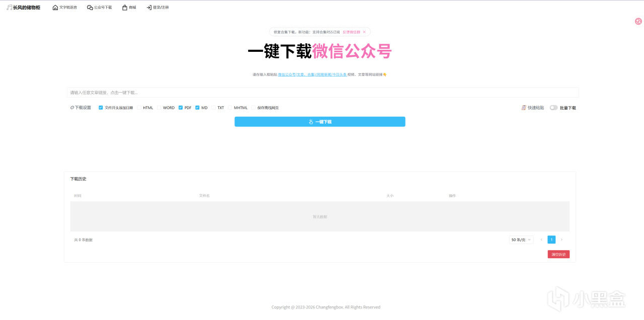Focus the article link input field
644x320 pixels.
(323, 93)
